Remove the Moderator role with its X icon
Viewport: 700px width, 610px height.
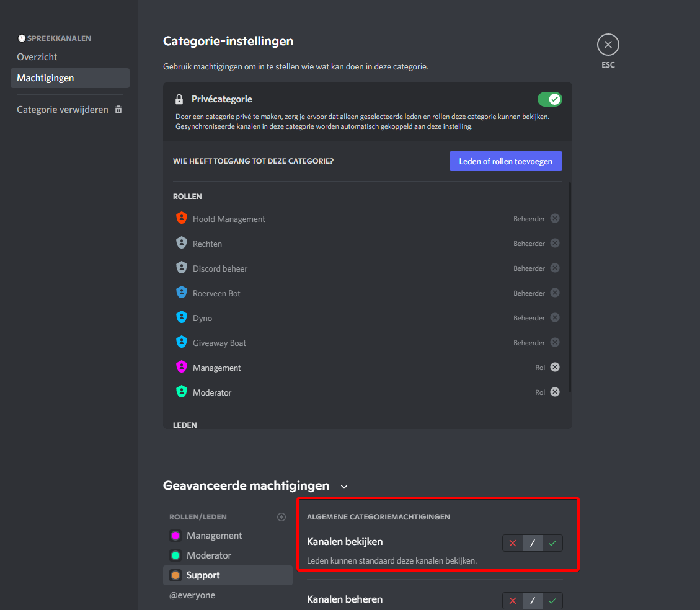(x=555, y=392)
